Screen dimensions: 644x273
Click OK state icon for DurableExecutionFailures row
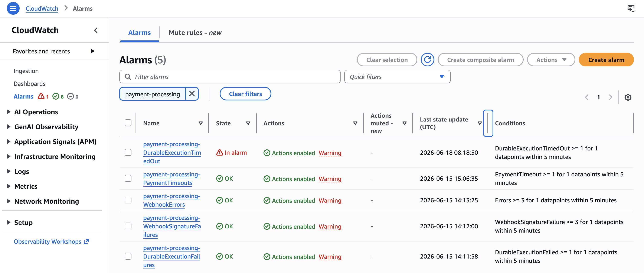(x=219, y=256)
